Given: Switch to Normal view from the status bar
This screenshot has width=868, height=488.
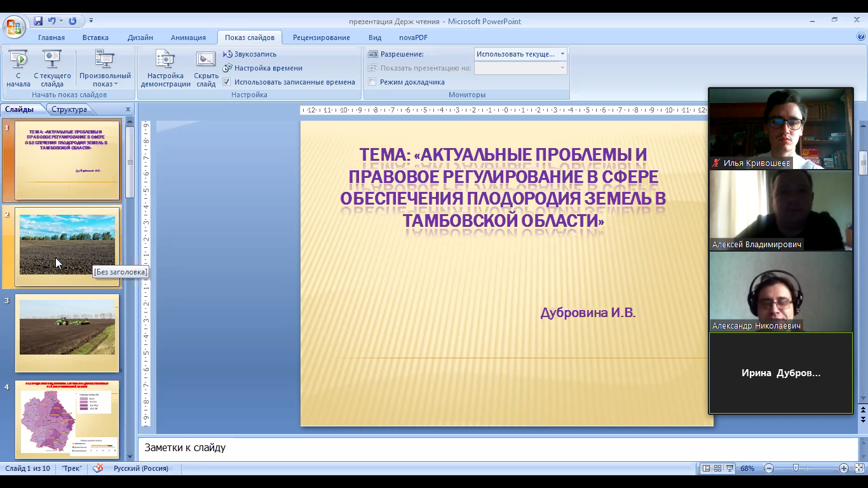Looking at the screenshot, I should click(x=706, y=468).
